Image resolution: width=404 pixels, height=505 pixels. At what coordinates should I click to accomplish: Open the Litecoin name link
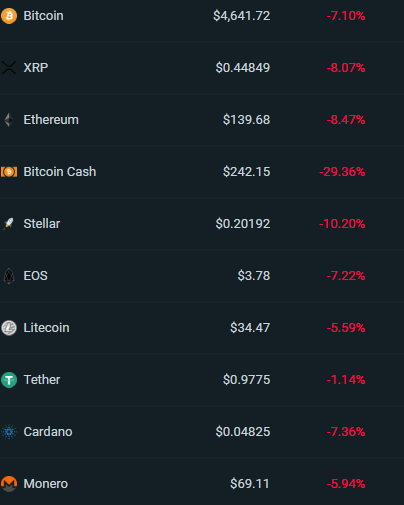[46, 328]
